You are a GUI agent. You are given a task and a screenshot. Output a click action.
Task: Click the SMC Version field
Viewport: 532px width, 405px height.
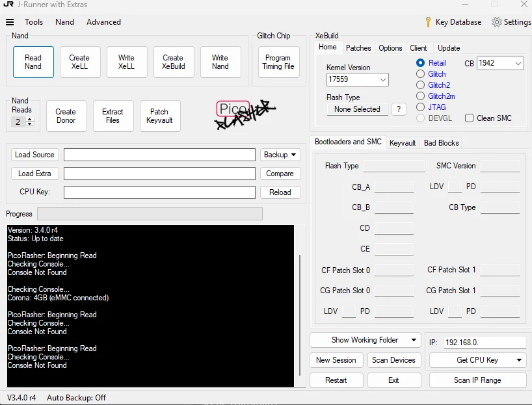[x=500, y=166]
